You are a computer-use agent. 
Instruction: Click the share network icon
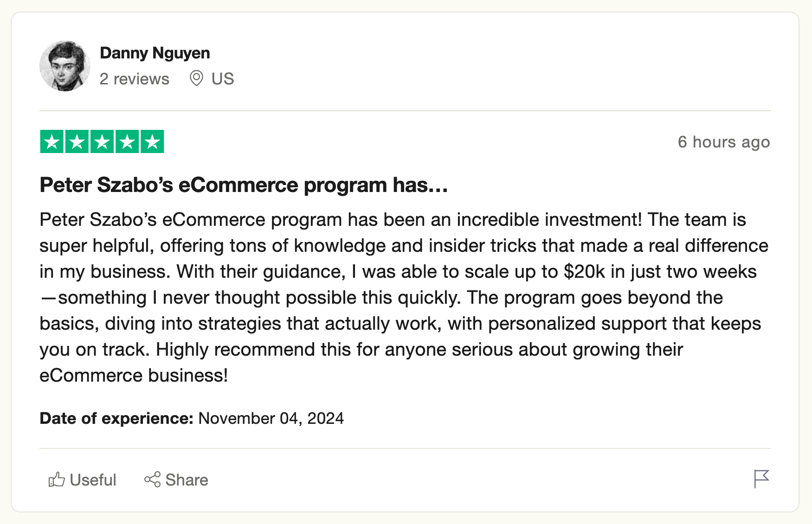click(x=152, y=479)
